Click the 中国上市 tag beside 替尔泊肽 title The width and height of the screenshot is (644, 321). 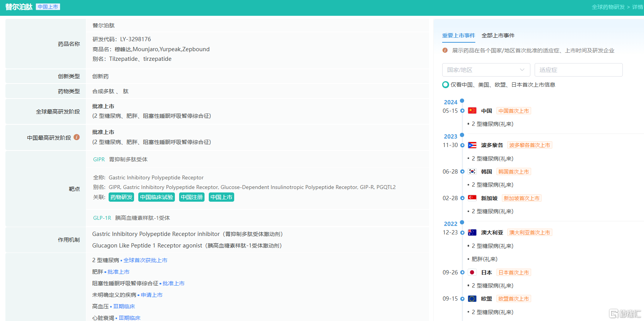click(x=48, y=7)
